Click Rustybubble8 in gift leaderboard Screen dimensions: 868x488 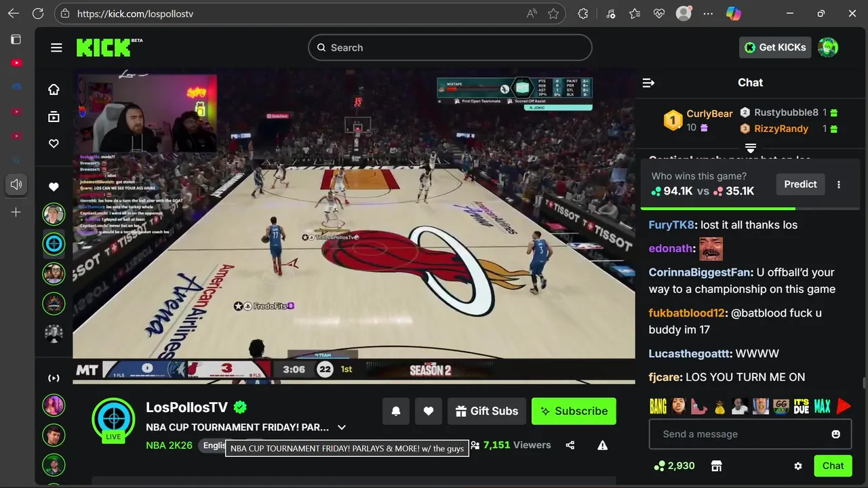(x=786, y=113)
